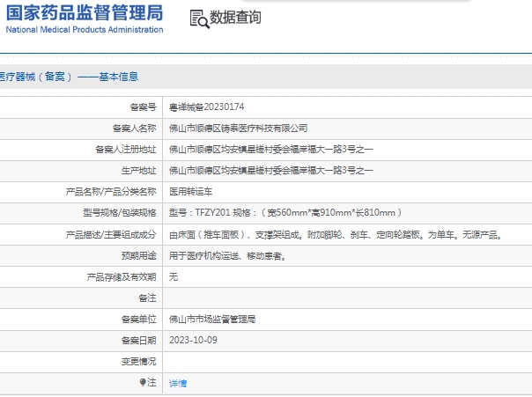Select intended use text 用于医疗机构运送
Screen dimensions: 532x397
[228, 256]
